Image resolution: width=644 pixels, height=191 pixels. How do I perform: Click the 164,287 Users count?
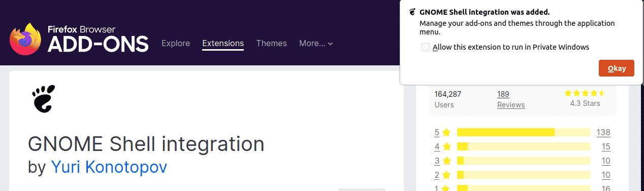(x=448, y=99)
